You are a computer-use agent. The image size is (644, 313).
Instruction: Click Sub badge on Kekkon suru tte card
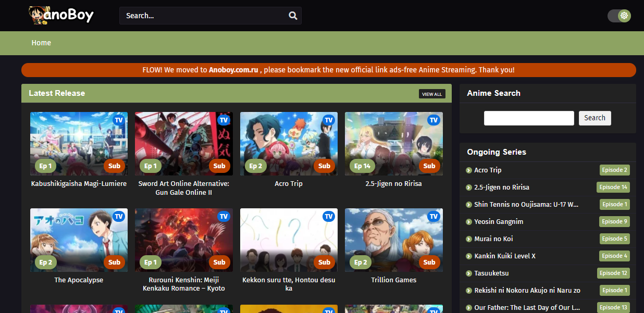325,262
